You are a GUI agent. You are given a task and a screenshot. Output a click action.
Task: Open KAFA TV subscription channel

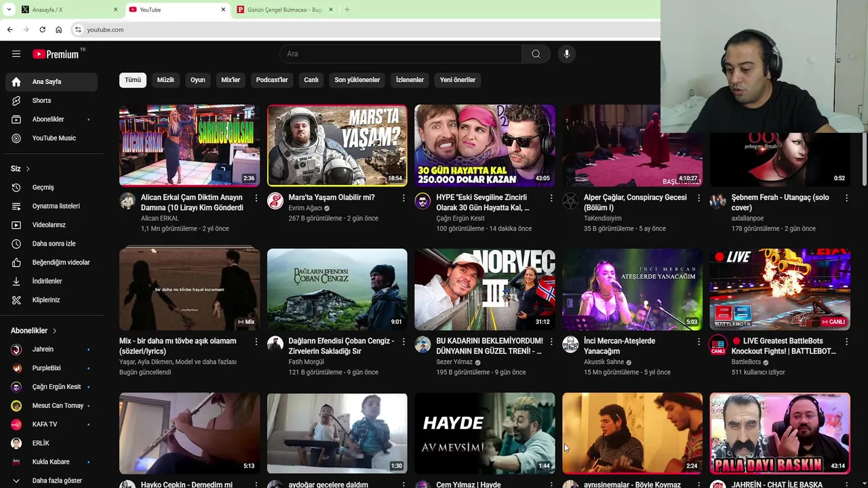(x=52, y=424)
